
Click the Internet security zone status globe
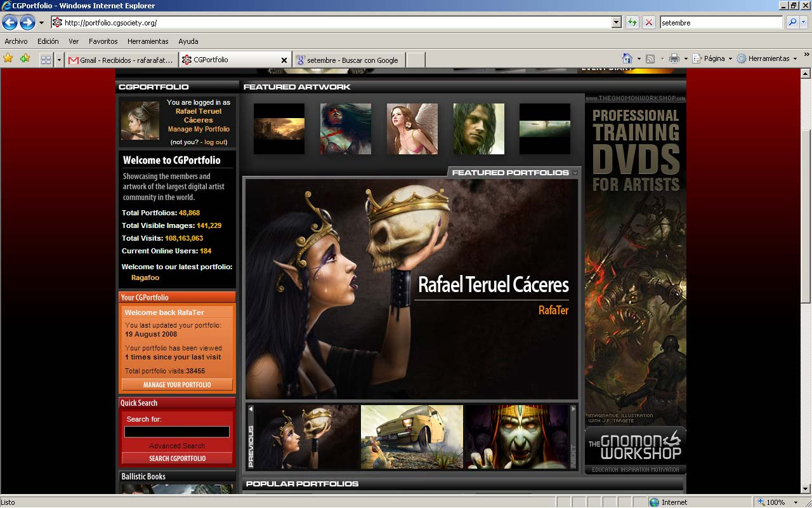(655, 502)
